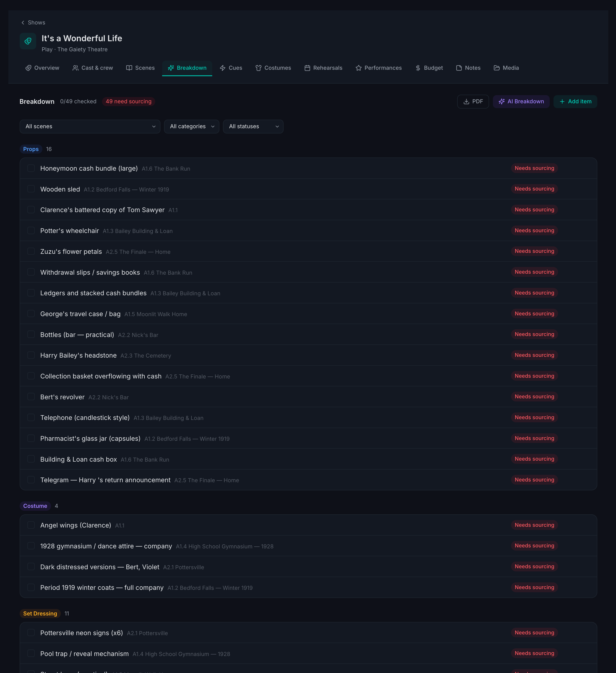Click the Notes page icon
Image resolution: width=616 pixels, height=673 pixels.
(x=459, y=68)
